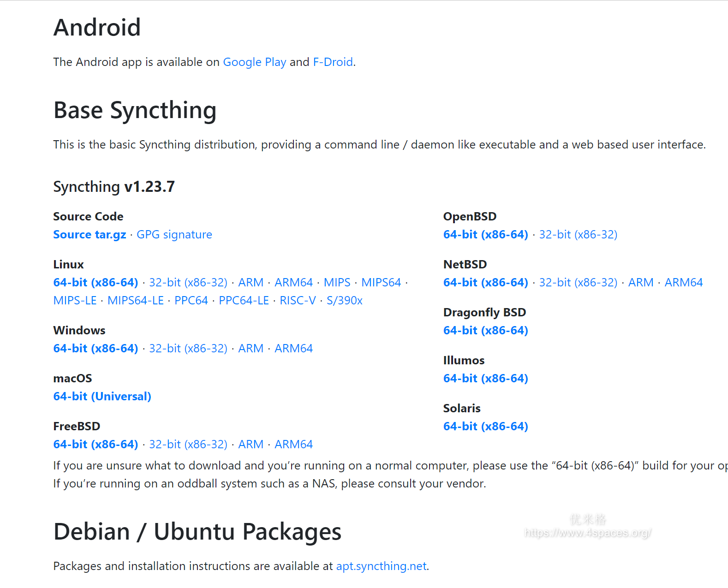Download OpenBSD 32-bit (x86-32) build
Image resolution: width=728 pixels, height=588 pixels.
578,235
